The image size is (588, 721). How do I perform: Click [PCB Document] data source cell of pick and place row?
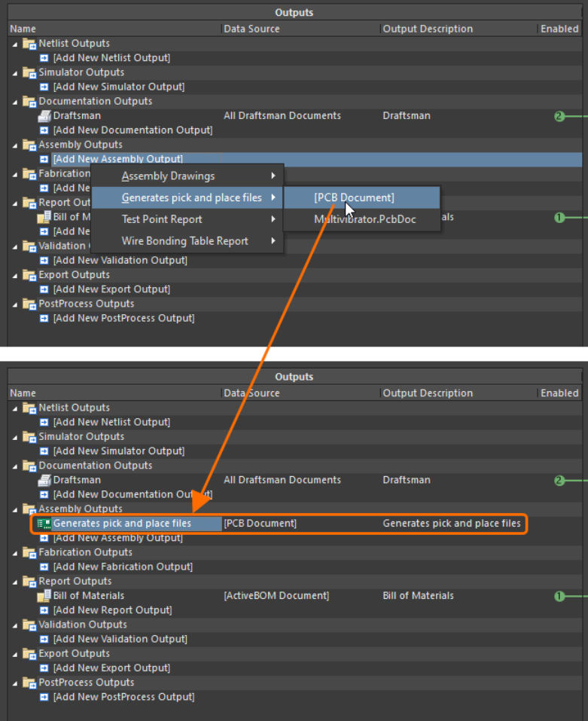[x=260, y=524]
